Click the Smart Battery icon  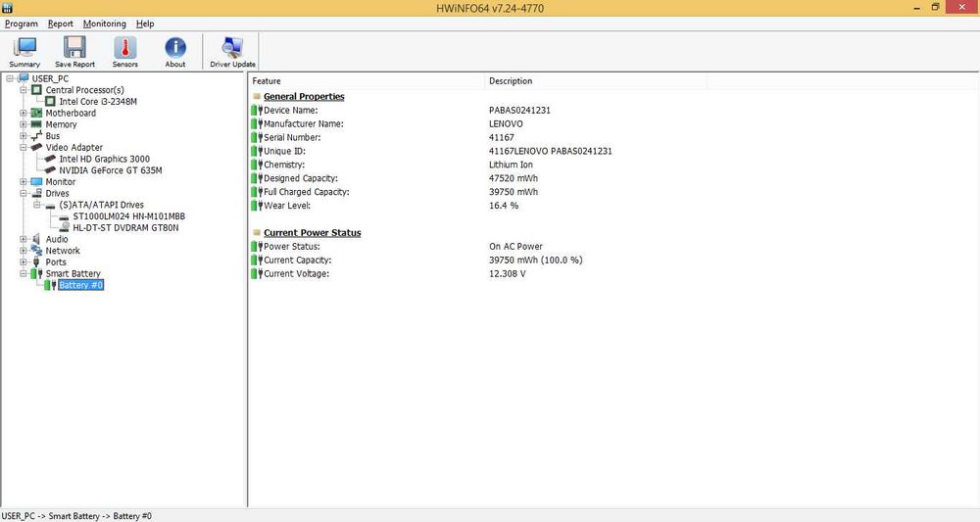click(x=37, y=273)
